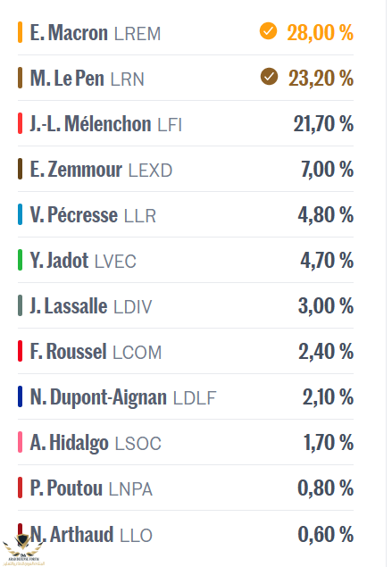The width and height of the screenshot is (392, 567).
Task: Select the P. Poutou LNPA entry
Action: (91, 488)
